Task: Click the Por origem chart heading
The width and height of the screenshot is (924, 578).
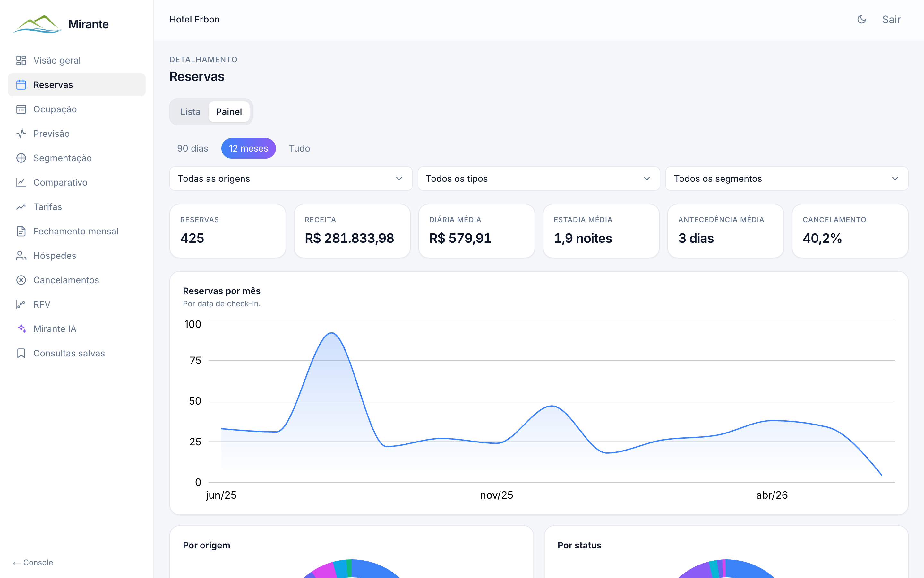Action: (x=207, y=546)
